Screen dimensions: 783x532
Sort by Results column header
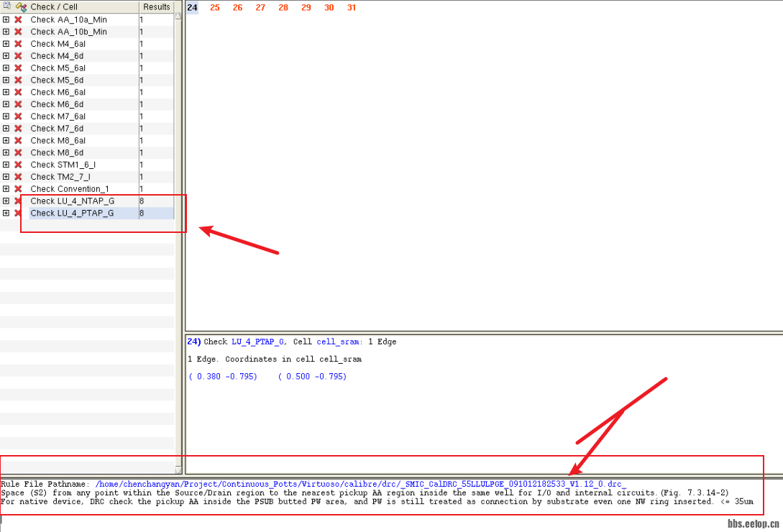pyautogui.click(x=156, y=7)
